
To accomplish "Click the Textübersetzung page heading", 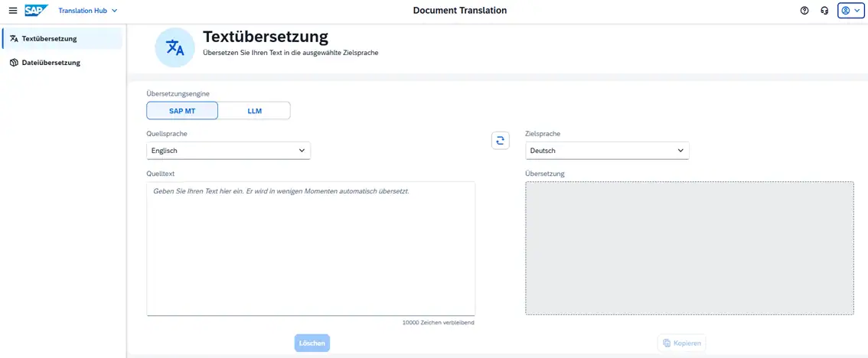I will coord(266,37).
